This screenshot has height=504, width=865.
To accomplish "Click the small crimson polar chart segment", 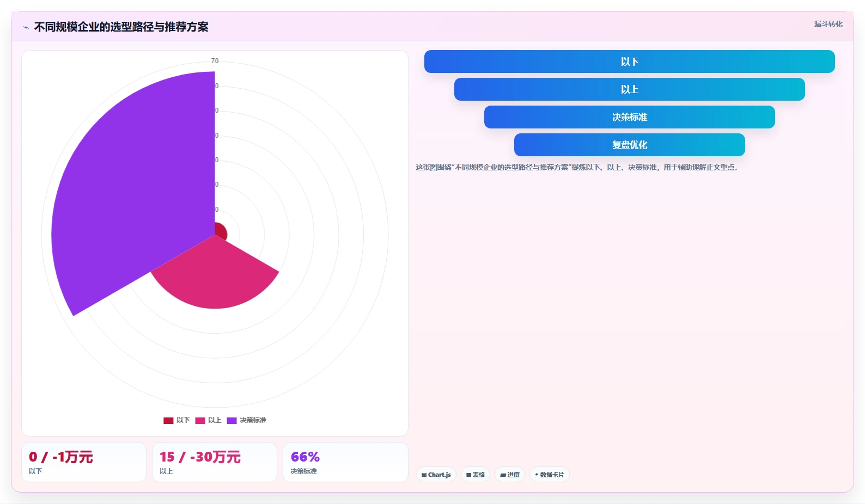I will tap(220, 231).
